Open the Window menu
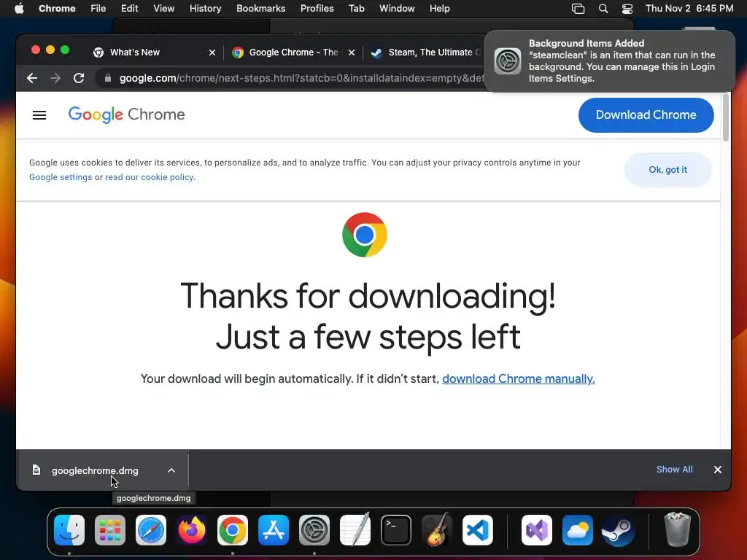The height and width of the screenshot is (560, 747). 397,9
